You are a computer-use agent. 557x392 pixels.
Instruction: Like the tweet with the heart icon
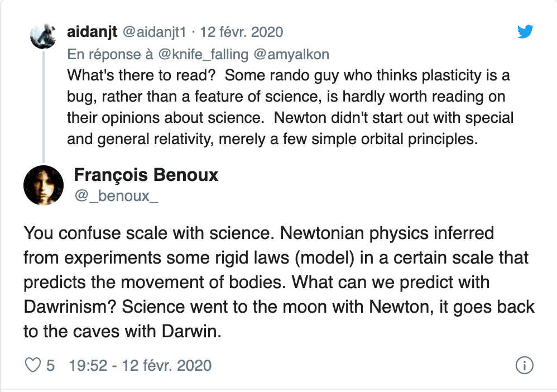pyautogui.click(x=34, y=366)
